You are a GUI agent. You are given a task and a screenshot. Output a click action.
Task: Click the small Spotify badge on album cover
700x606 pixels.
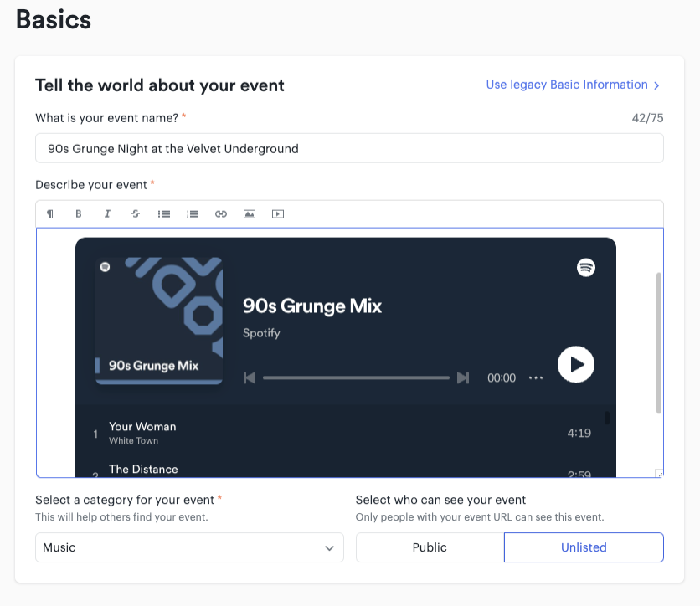[x=105, y=267]
